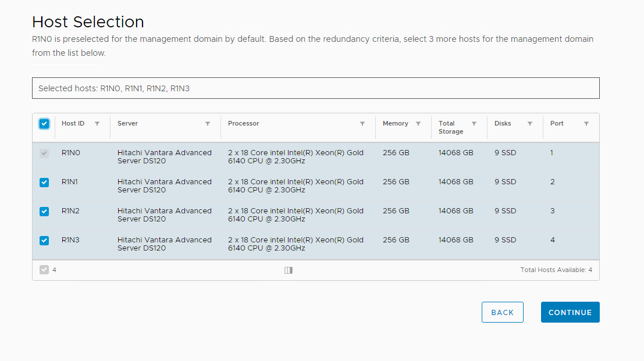
Task: Click the Host ID column filter icon
Action: 97,124
